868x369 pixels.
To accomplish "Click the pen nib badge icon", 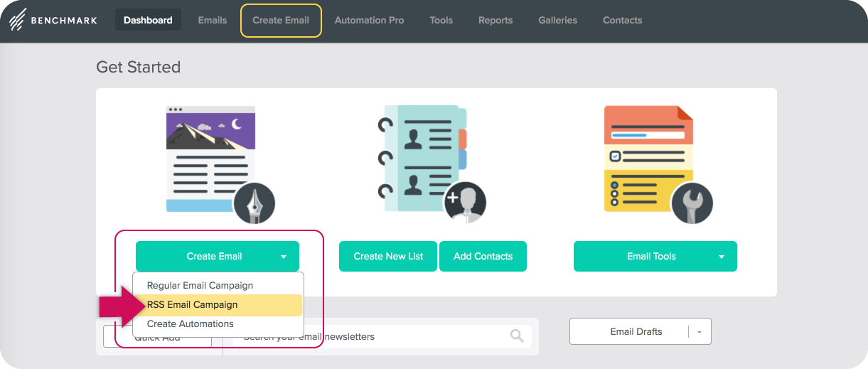I will click(x=254, y=203).
